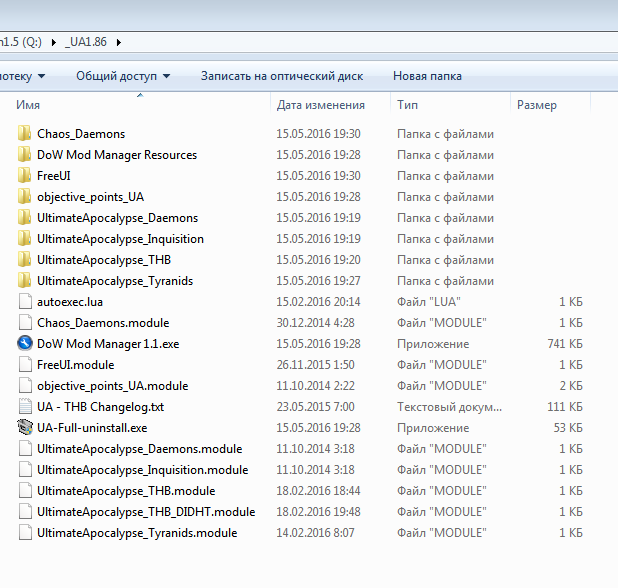618x588 pixels.
Task: Select the file name 'FreeUI.module'
Action: [76, 365]
